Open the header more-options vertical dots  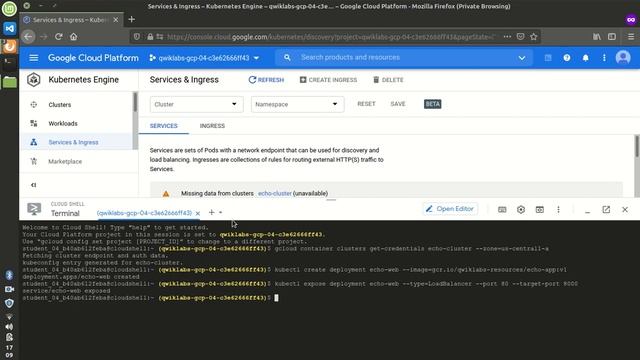tap(604, 58)
